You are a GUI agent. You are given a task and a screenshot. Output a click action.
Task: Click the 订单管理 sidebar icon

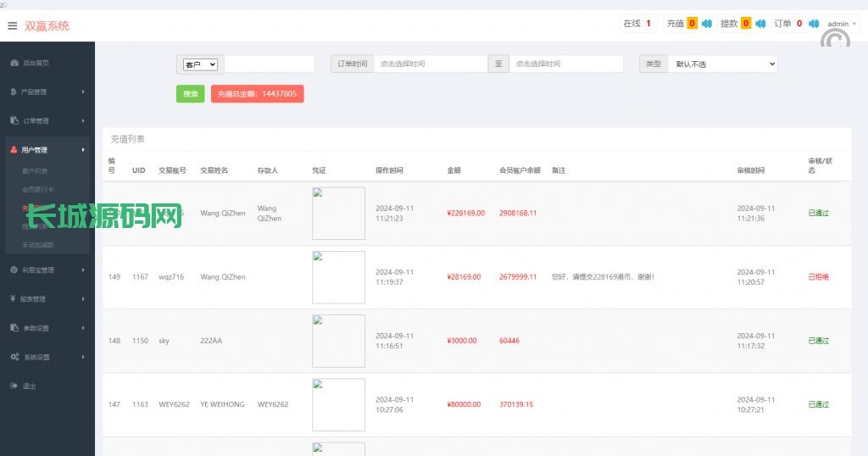pos(14,121)
